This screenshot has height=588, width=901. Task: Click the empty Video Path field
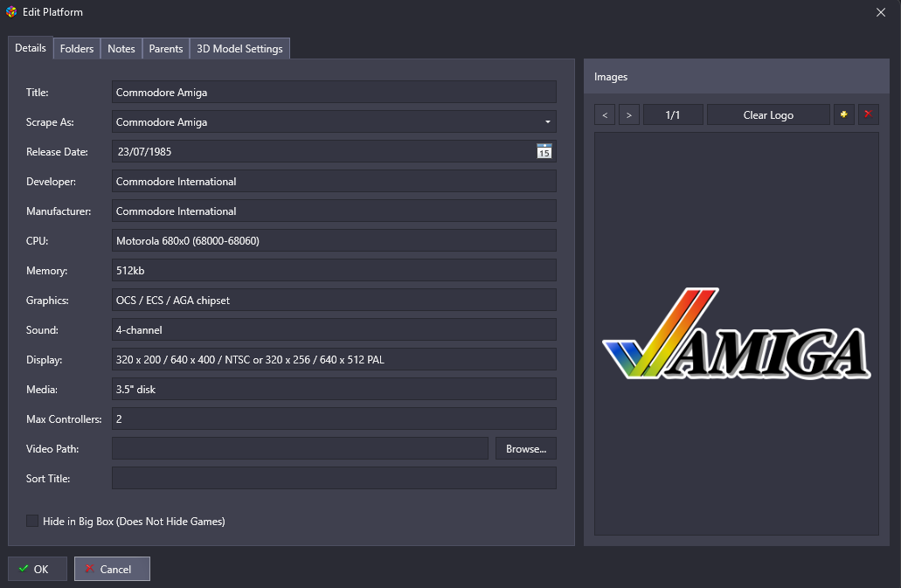tap(300, 448)
